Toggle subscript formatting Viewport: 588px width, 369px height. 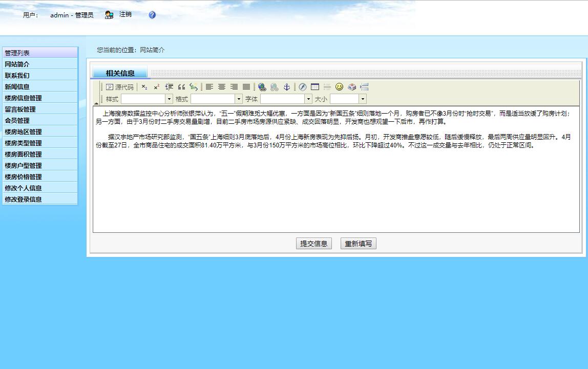144,86
